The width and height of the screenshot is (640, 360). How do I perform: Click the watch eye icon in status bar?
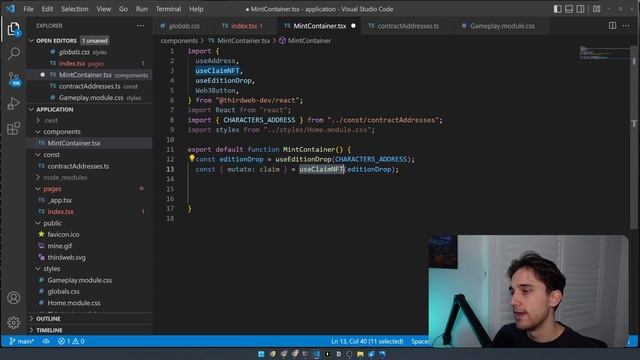tap(46, 341)
